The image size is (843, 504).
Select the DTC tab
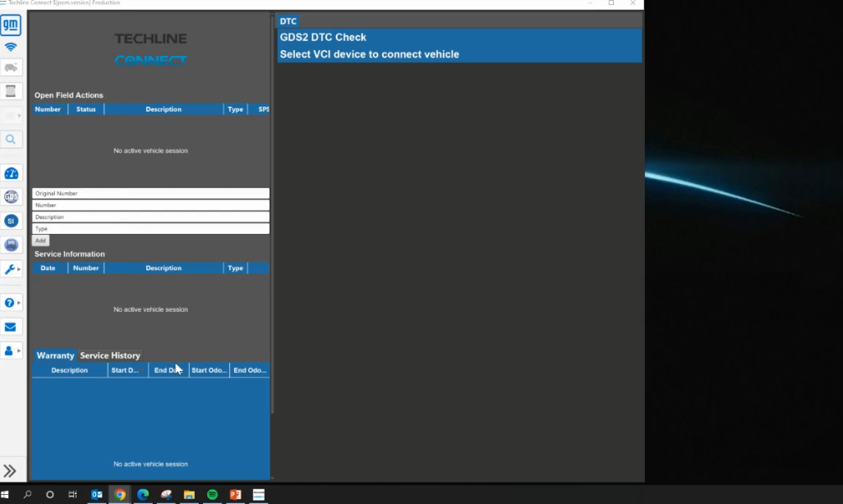tap(288, 21)
